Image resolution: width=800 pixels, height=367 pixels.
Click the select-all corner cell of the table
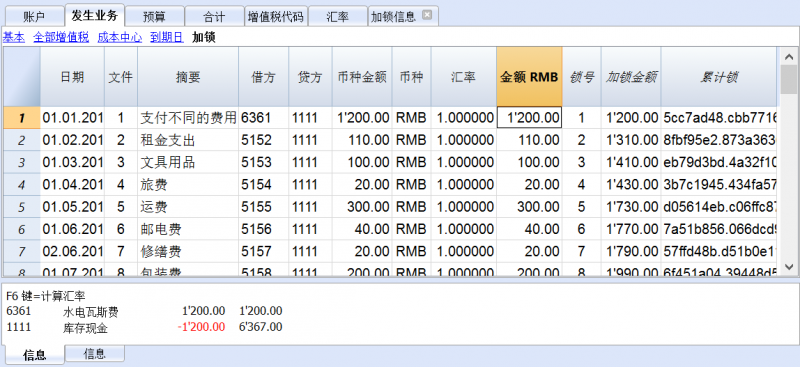pos(21,77)
